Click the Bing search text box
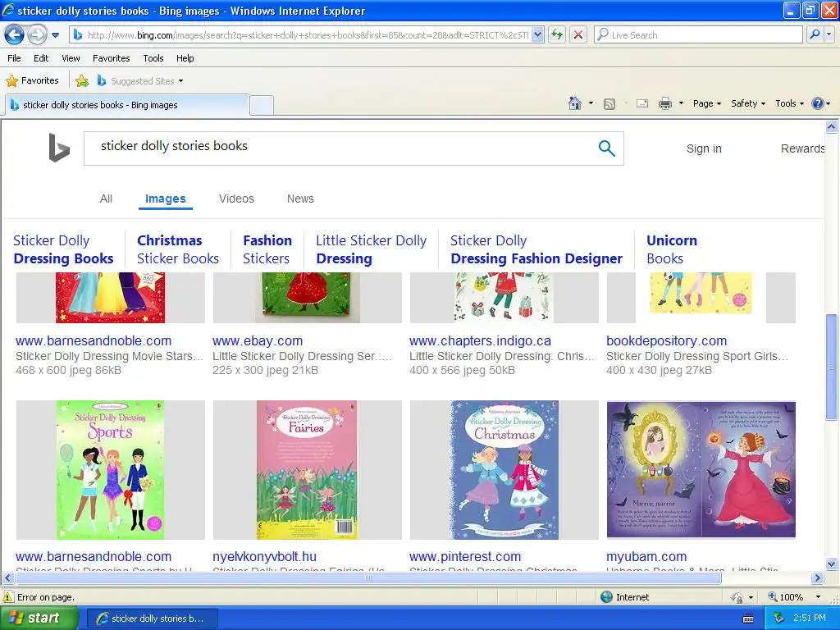This screenshot has width=840, height=630. point(343,148)
